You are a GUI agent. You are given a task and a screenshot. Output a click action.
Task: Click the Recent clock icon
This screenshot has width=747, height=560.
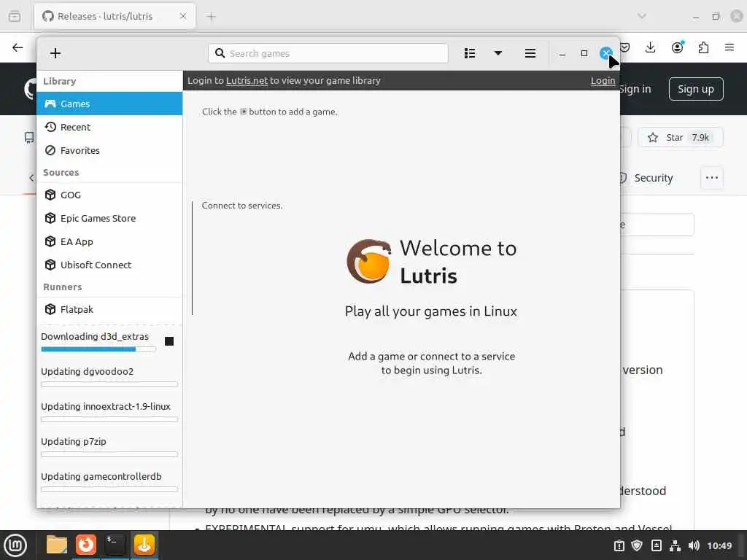50,127
